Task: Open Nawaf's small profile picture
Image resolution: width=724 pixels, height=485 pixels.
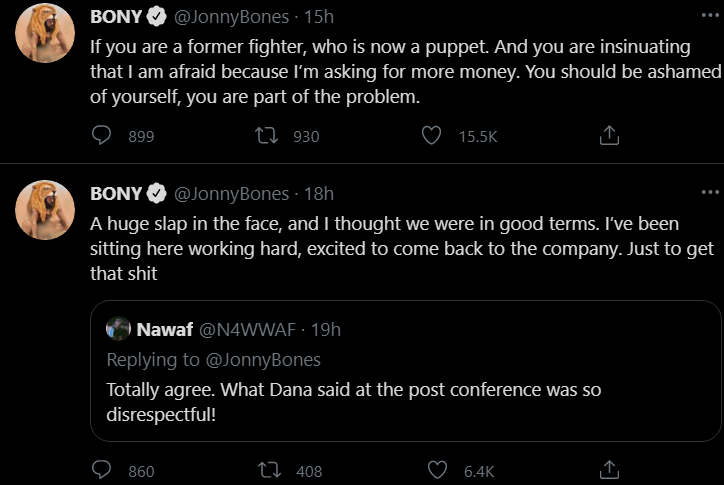Action: tap(119, 329)
